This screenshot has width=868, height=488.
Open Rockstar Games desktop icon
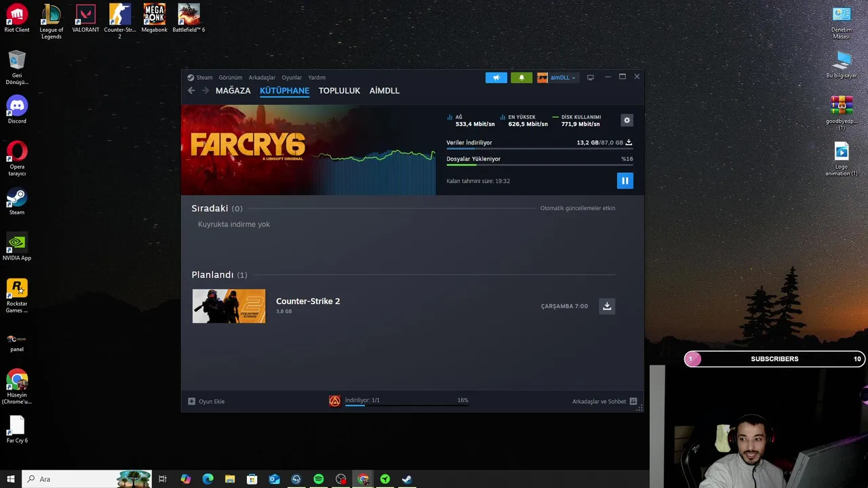pyautogui.click(x=17, y=296)
